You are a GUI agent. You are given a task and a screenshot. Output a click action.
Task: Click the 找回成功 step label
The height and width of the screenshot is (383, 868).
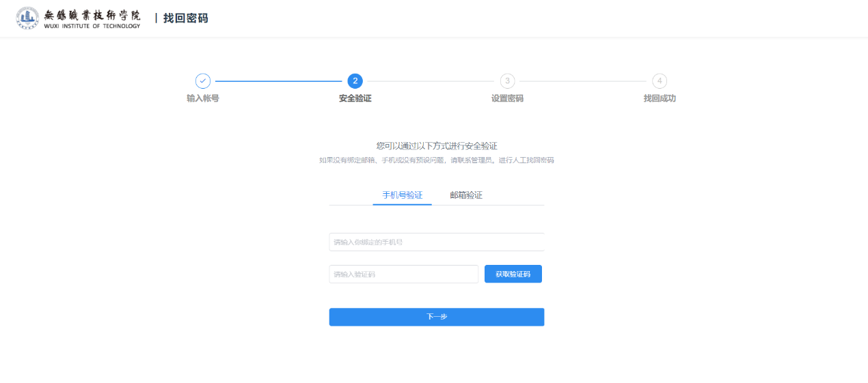tap(659, 98)
